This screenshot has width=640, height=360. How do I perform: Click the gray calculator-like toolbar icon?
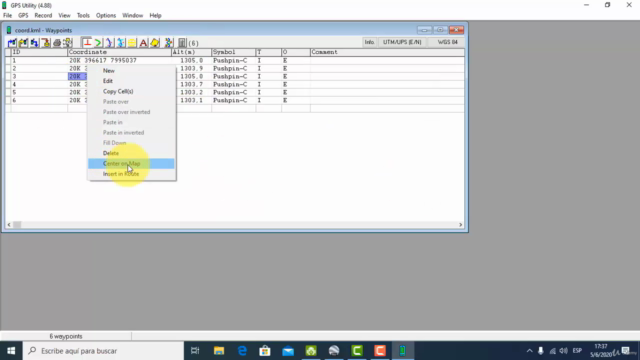pos(182,42)
